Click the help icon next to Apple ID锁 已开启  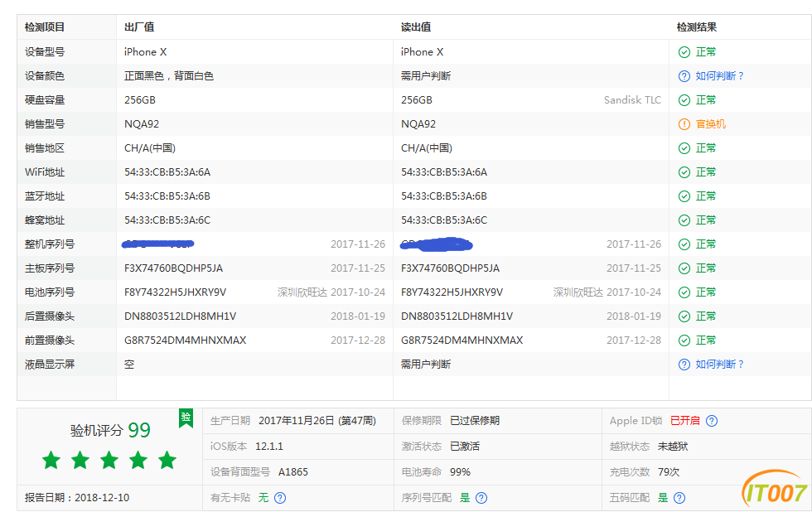pos(712,421)
